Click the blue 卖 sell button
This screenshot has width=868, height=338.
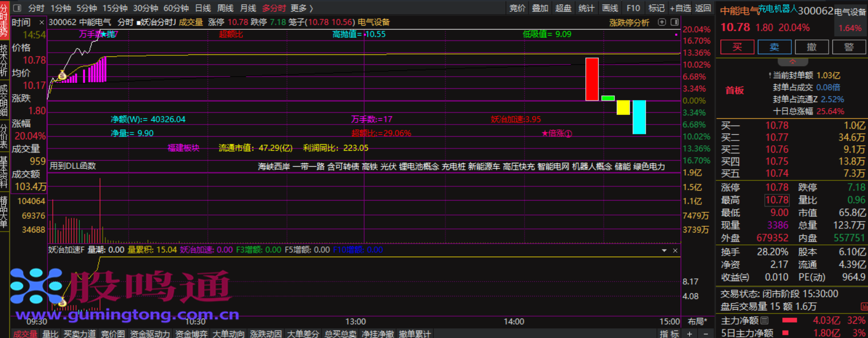tap(774, 47)
